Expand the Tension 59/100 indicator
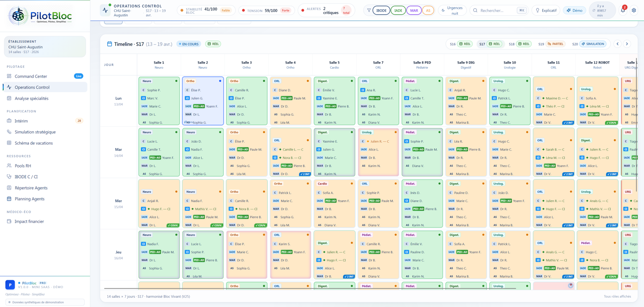The height and width of the screenshot is (307, 644). pyautogui.click(x=267, y=10)
